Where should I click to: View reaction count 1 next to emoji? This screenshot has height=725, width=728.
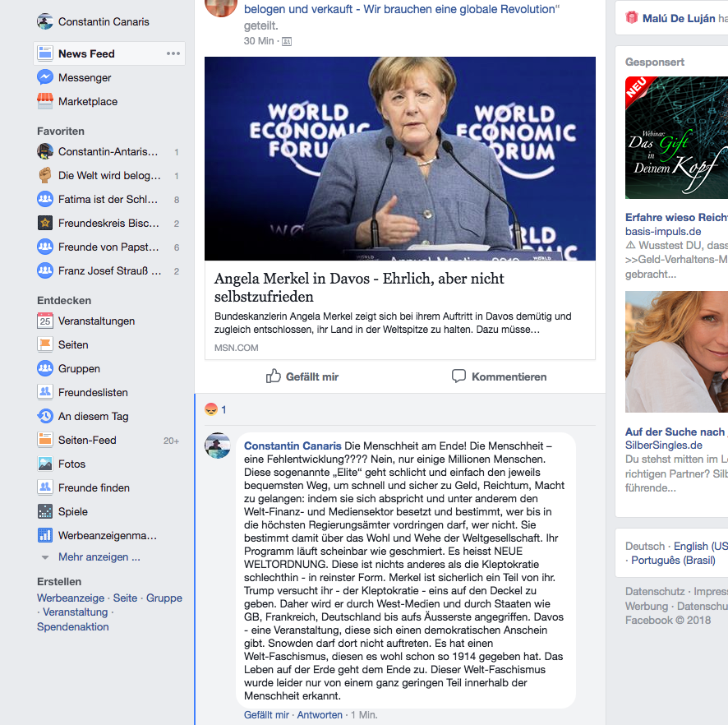point(223,409)
